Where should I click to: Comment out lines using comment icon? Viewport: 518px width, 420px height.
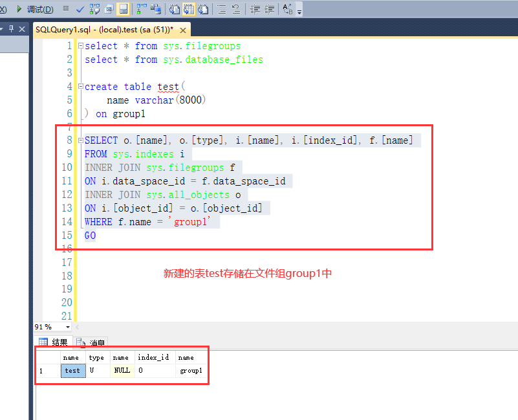221,8
